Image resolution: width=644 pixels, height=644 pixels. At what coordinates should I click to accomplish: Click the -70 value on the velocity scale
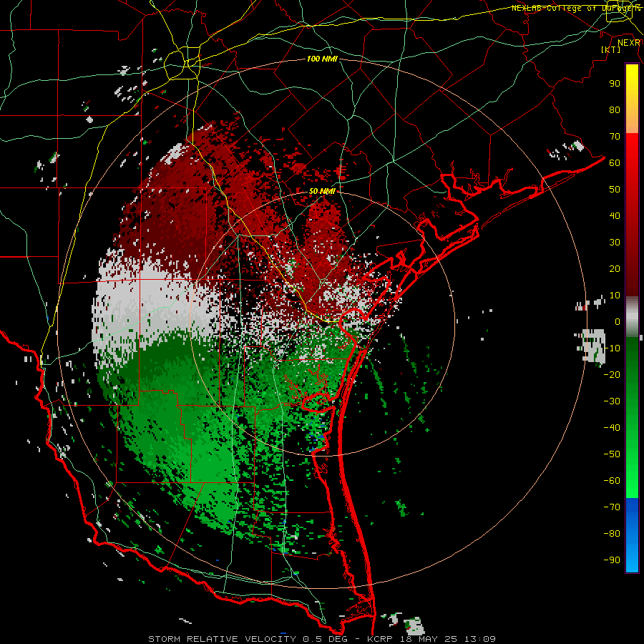tap(612, 507)
